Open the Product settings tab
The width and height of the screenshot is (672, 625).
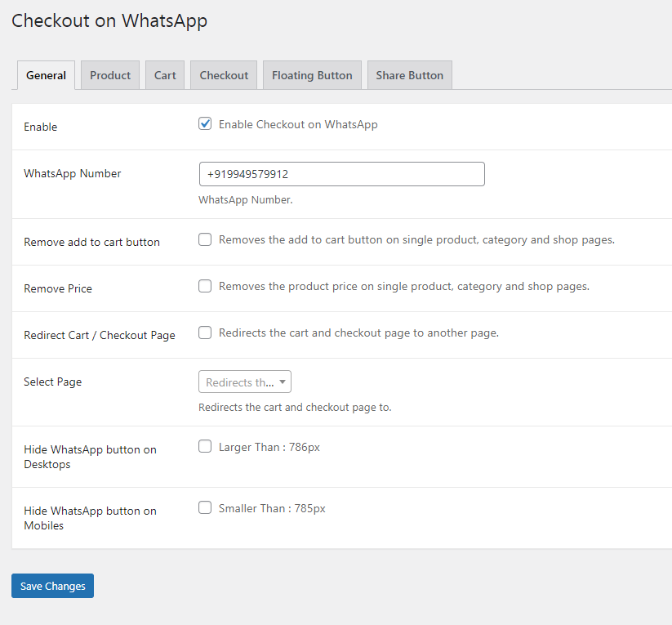pyautogui.click(x=110, y=75)
